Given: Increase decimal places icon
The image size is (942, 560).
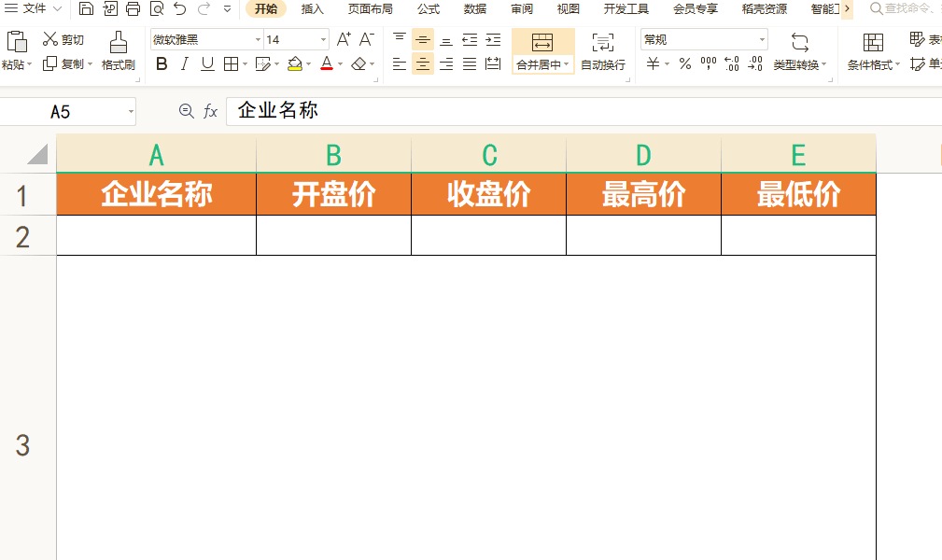Looking at the screenshot, I should pos(732,63).
